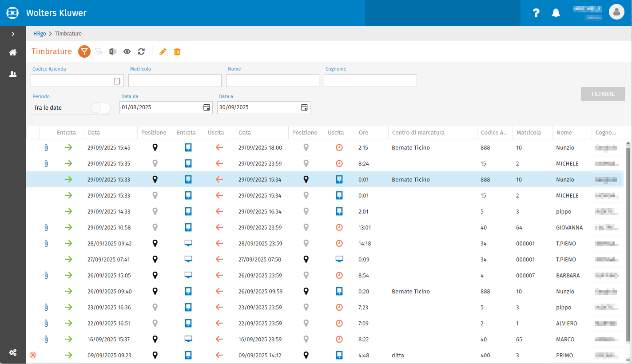Toggle the eye visibility icon in toolbar

[x=127, y=51]
